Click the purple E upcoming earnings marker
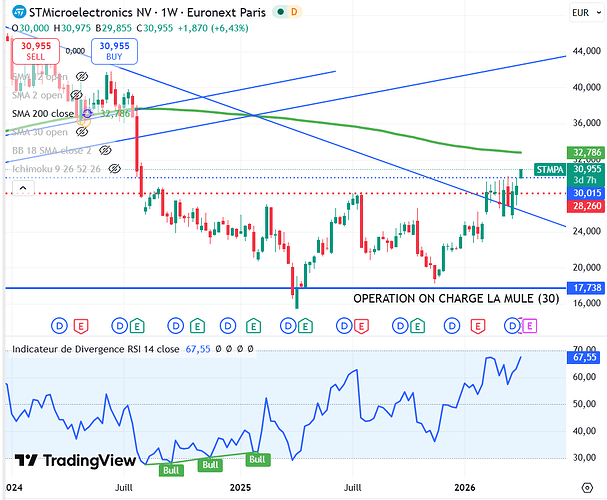Image resolution: width=607 pixels, height=500 pixels. tap(530, 326)
